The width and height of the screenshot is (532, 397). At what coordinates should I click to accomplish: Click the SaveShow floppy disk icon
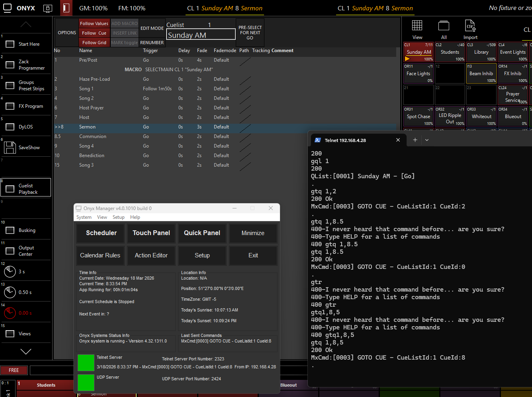[x=10, y=148]
